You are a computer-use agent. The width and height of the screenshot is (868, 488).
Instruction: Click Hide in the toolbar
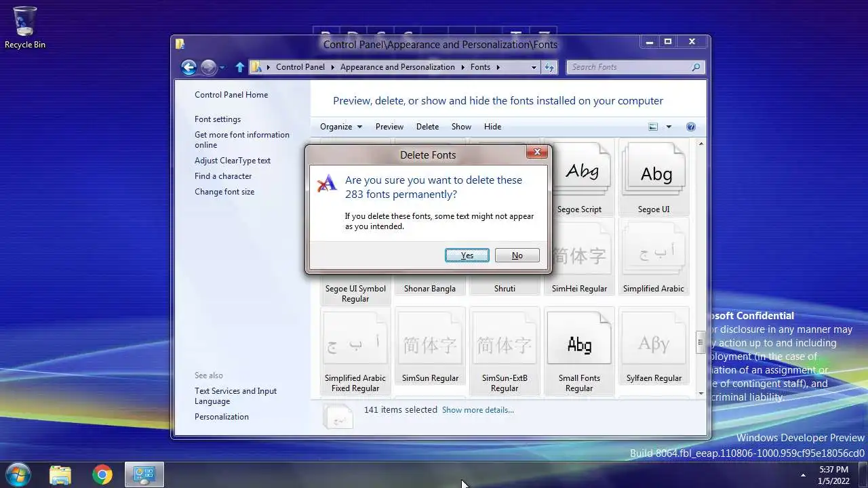[x=492, y=127]
